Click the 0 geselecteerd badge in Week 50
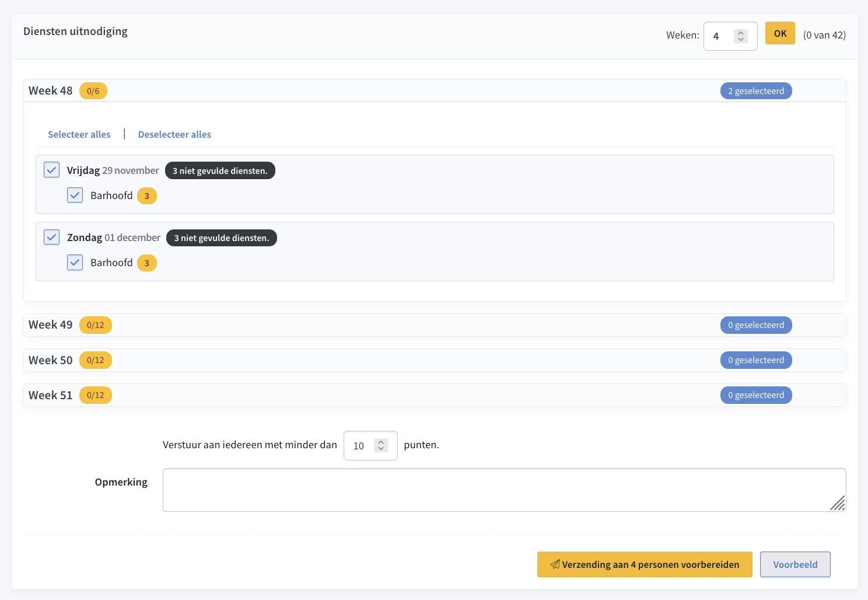Image resolution: width=868 pixels, height=600 pixels. point(756,360)
